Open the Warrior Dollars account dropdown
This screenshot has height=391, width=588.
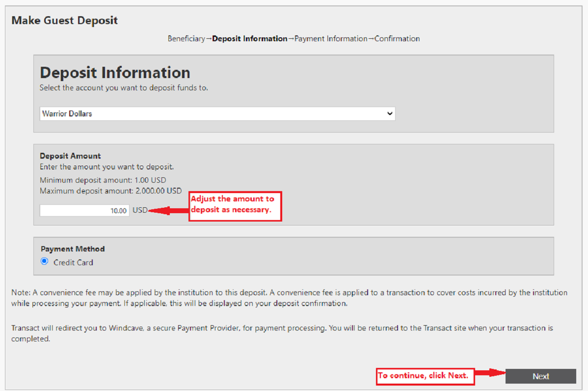click(x=217, y=113)
